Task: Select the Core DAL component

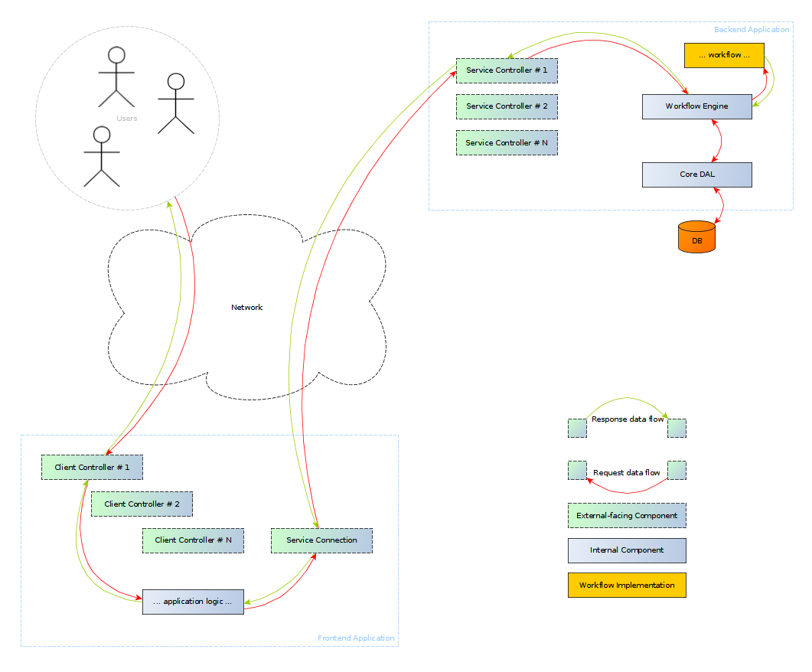Action: (x=696, y=175)
